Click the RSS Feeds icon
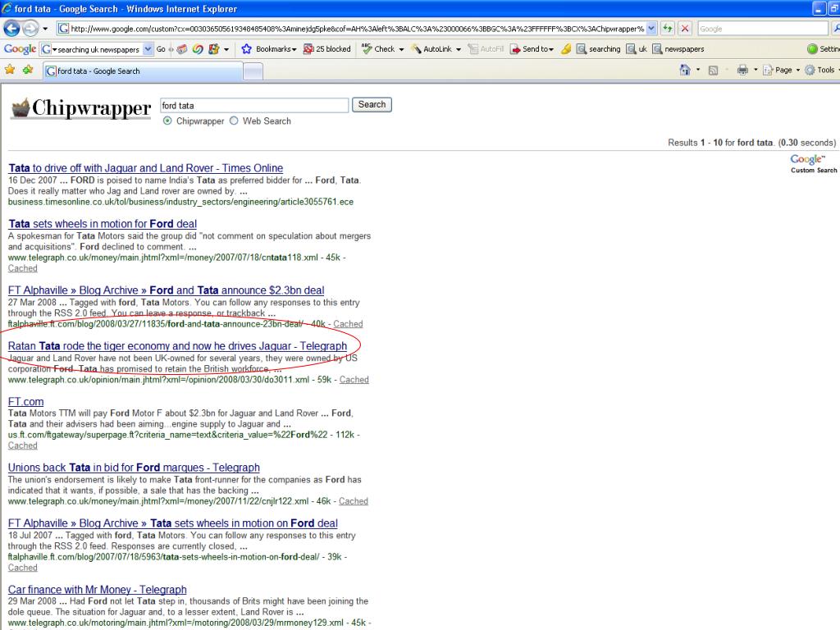This screenshot has height=630, width=840. click(713, 71)
